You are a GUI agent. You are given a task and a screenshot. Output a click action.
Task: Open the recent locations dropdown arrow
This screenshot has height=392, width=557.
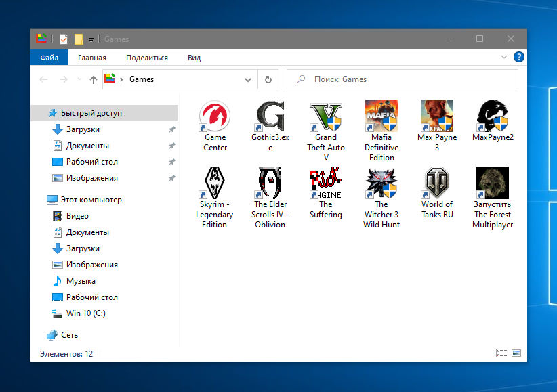tap(79, 79)
